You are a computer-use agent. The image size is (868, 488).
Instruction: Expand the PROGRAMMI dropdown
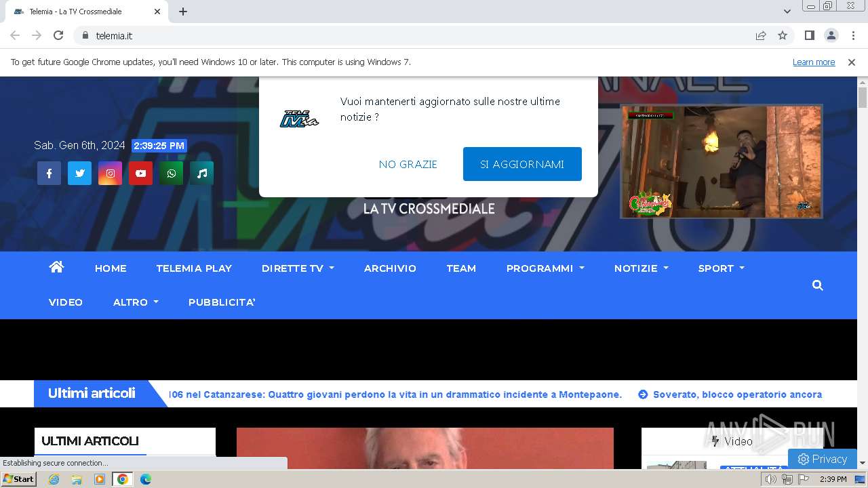pyautogui.click(x=545, y=268)
